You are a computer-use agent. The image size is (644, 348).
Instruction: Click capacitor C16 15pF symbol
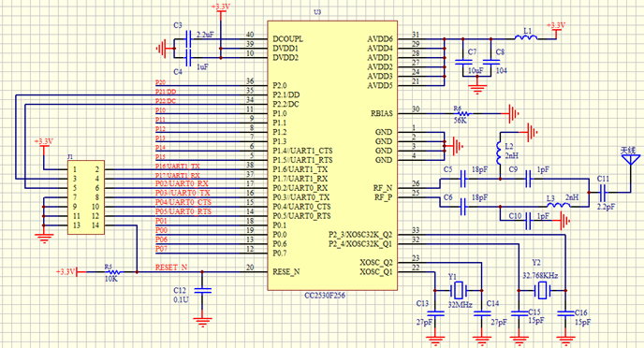565,313
